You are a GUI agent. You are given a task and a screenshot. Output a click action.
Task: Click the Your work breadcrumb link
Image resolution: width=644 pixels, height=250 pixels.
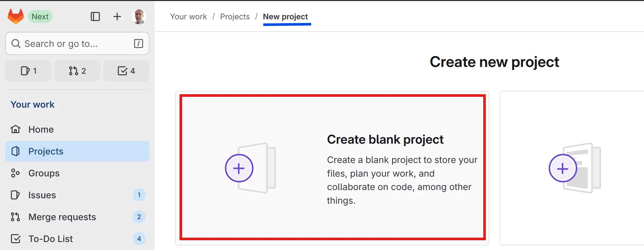188,16
